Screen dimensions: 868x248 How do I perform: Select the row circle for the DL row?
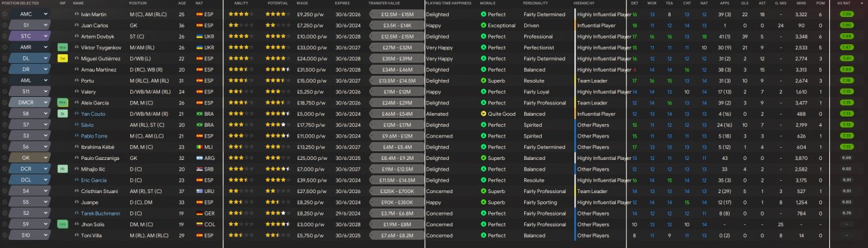coord(5,58)
